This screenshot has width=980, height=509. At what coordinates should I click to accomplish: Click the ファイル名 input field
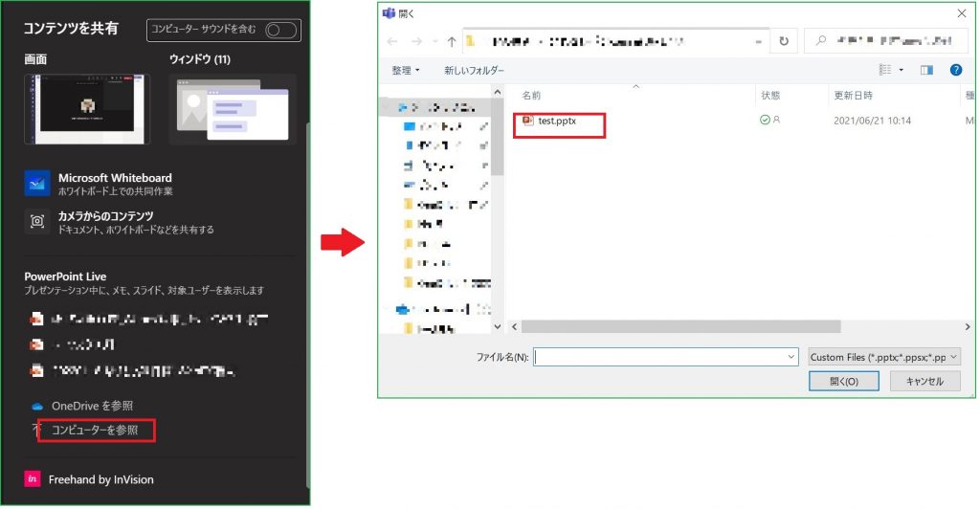(666, 357)
